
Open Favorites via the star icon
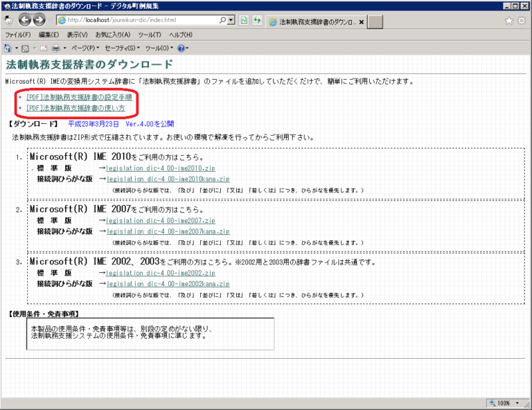pos(509,21)
